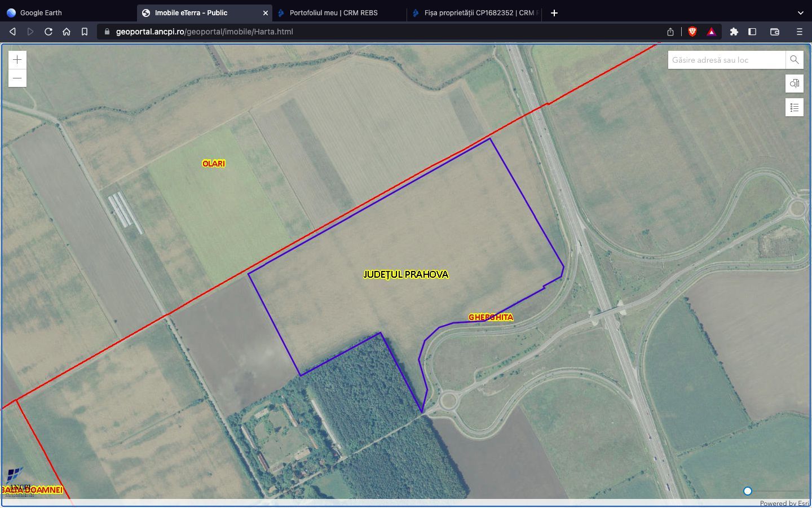Viewport: 812px width, 508px height.
Task: Zoom out with the minus button
Action: coord(17,78)
